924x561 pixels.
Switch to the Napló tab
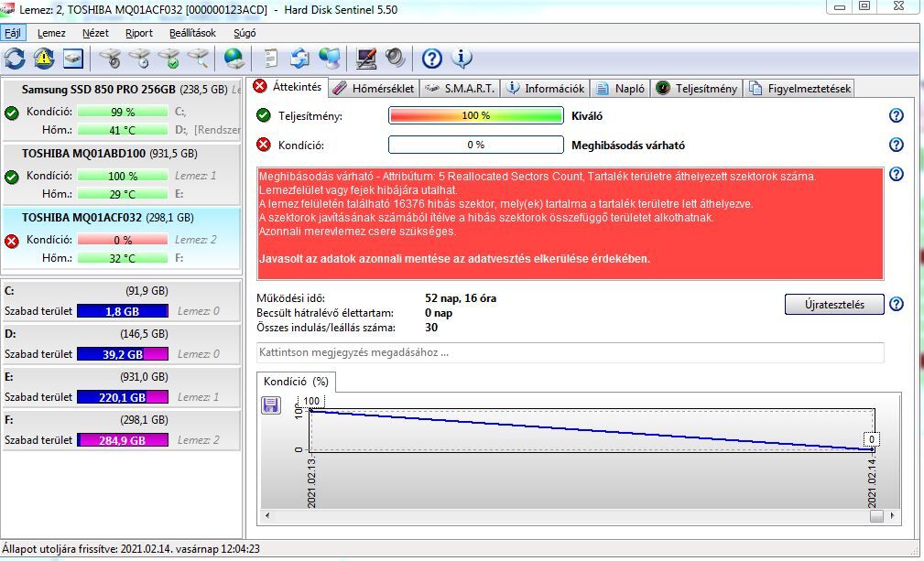[621, 88]
